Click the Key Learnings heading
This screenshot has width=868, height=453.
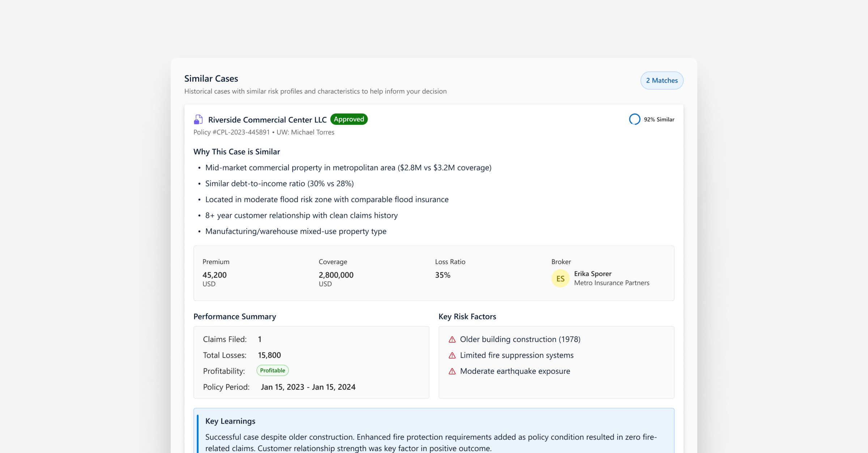coord(230,421)
